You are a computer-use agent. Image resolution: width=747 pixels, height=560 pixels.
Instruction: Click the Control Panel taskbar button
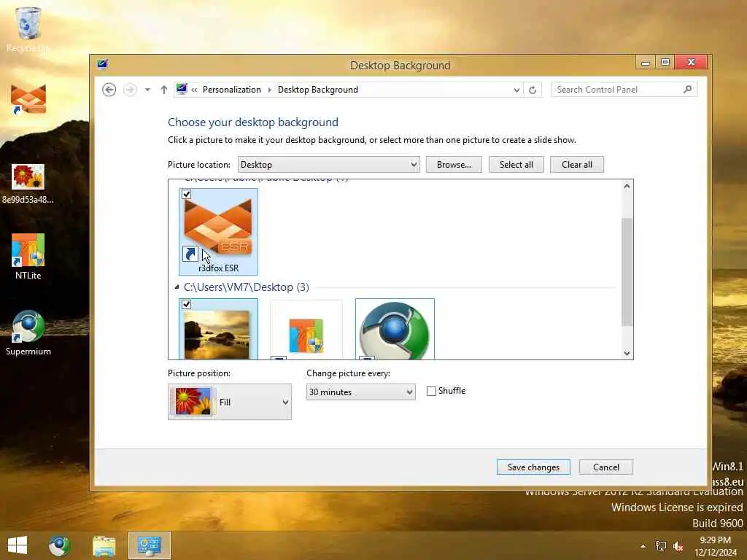click(x=149, y=545)
